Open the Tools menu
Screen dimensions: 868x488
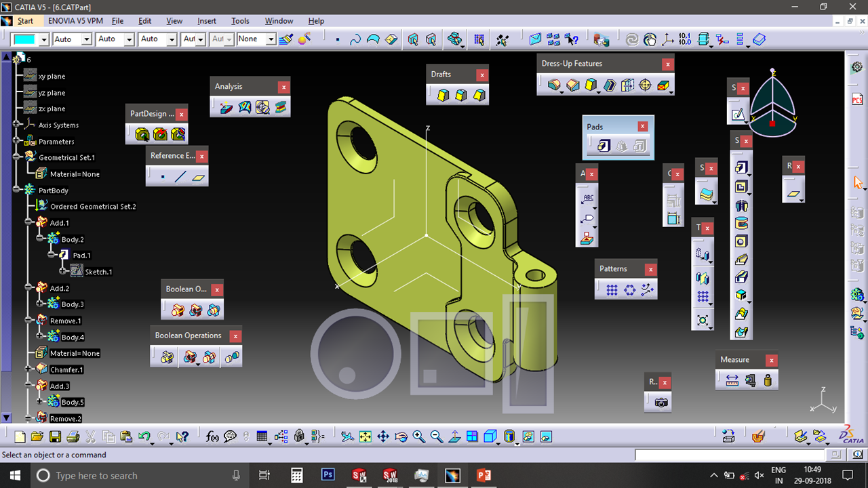[x=240, y=21]
